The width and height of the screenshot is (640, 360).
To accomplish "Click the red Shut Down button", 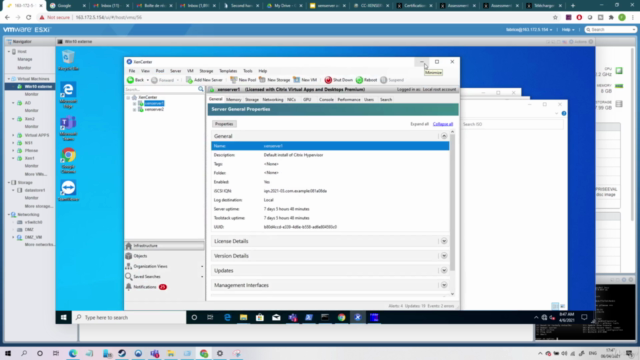I will click(x=338, y=80).
